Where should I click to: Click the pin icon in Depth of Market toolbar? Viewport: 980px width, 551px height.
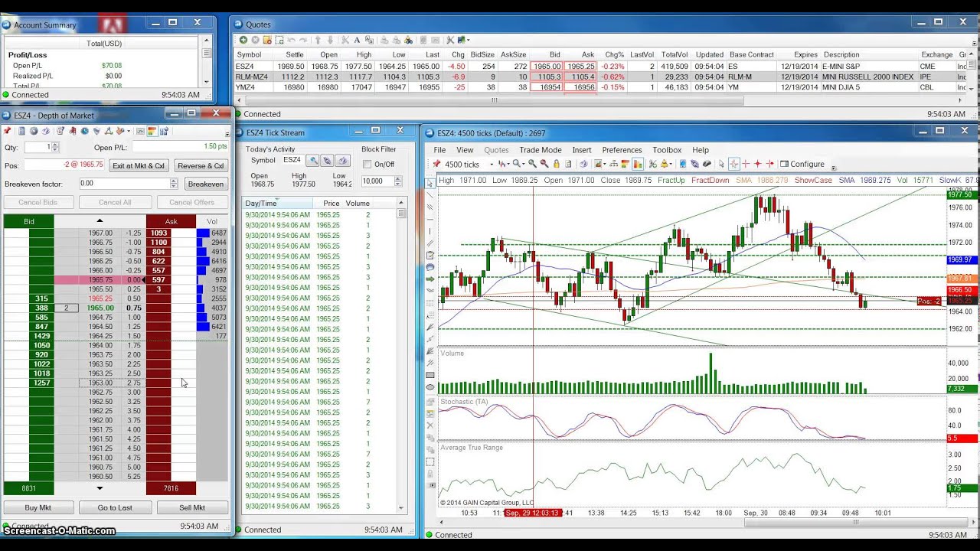pyautogui.click(x=8, y=131)
